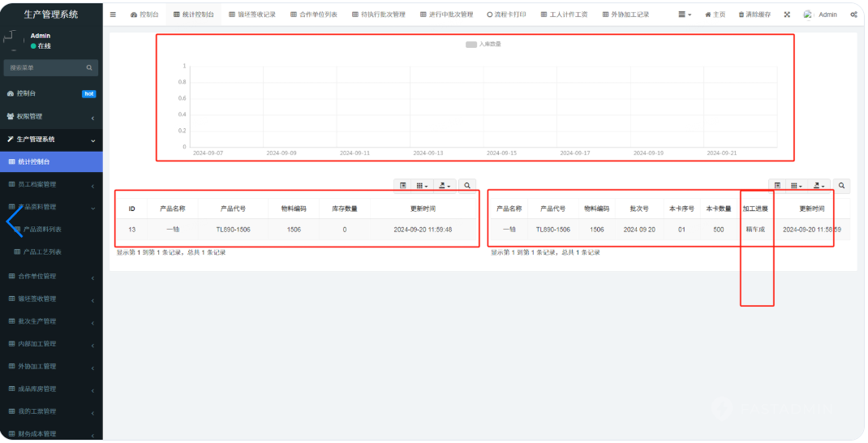Open columns dropdown above left table
The image size is (868, 443).
click(x=422, y=186)
